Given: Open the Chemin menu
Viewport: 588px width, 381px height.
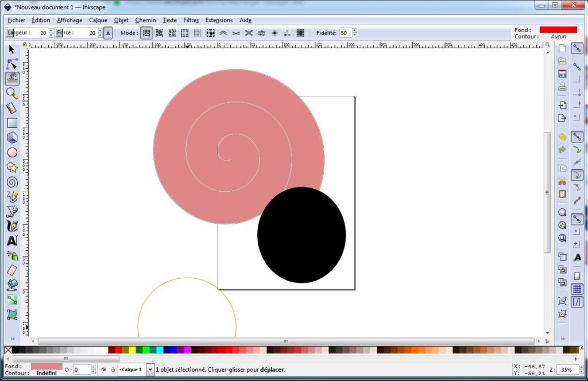Looking at the screenshot, I should click(145, 20).
